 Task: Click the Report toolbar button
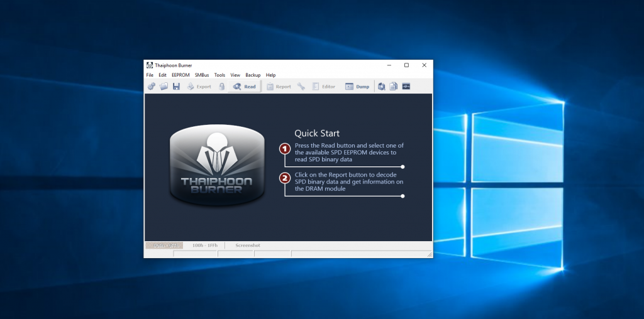tap(279, 87)
